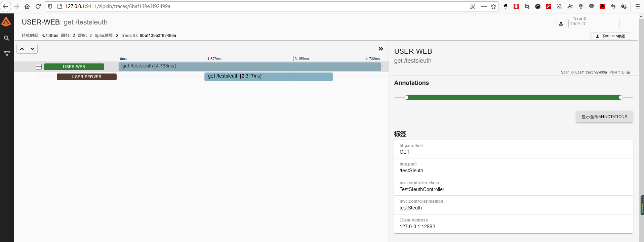The width and height of the screenshot is (644, 242).
Task: Click the right end annotation marker
Action: point(621,97)
